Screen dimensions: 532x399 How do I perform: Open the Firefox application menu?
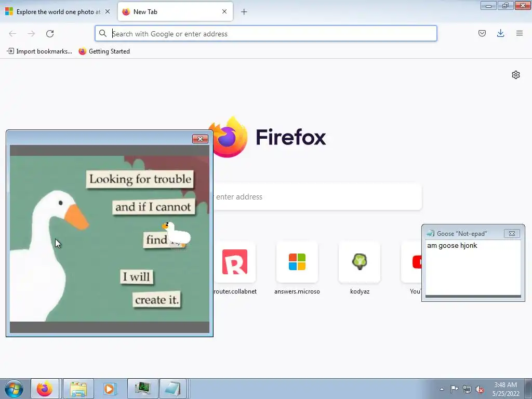click(x=519, y=33)
